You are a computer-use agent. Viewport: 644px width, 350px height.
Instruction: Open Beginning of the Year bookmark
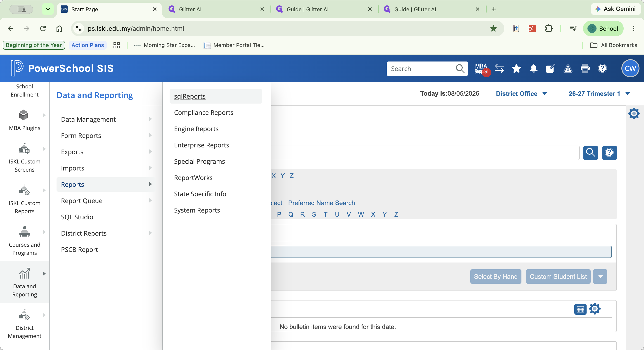tap(34, 45)
